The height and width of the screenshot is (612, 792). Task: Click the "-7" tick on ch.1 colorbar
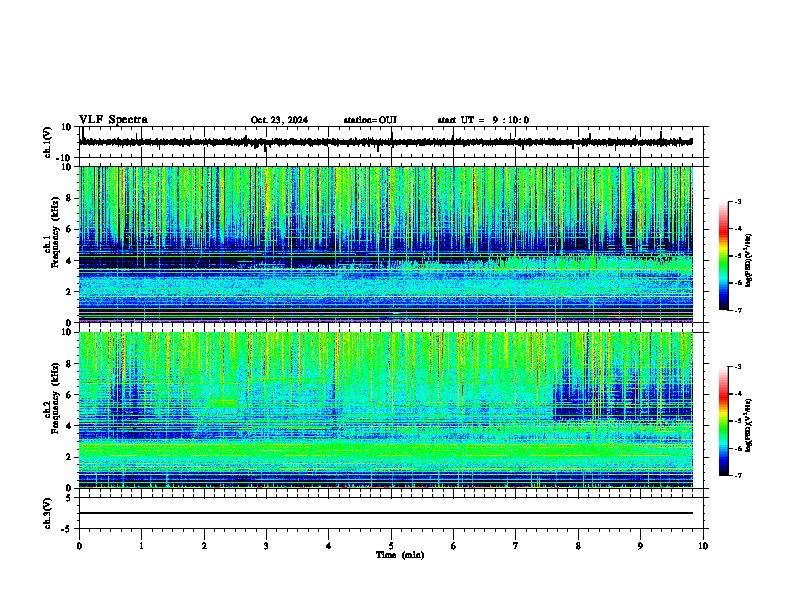point(738,310)
